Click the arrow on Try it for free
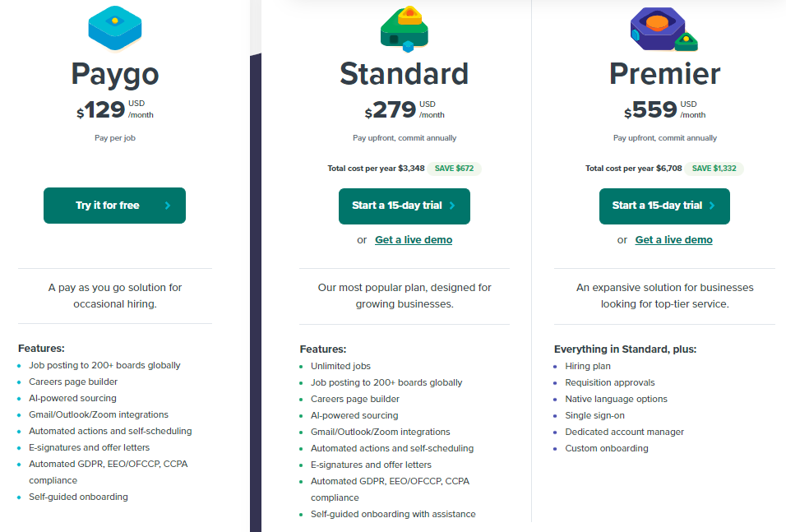The image size is (786, 532). click(168, 206)
